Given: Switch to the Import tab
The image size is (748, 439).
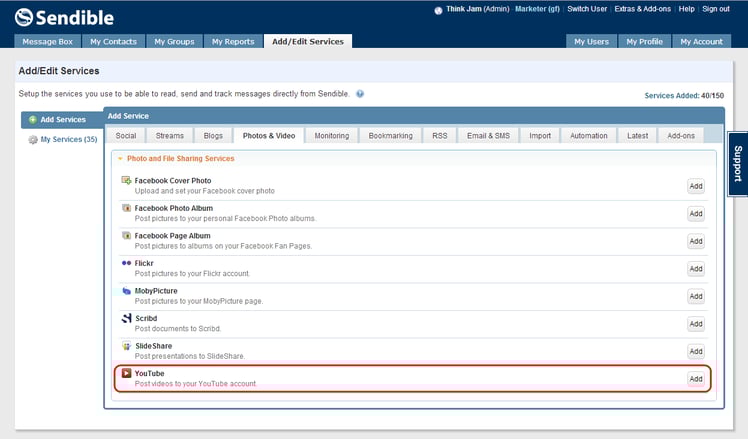Looking at the screenshot, I should pos(540,136).
